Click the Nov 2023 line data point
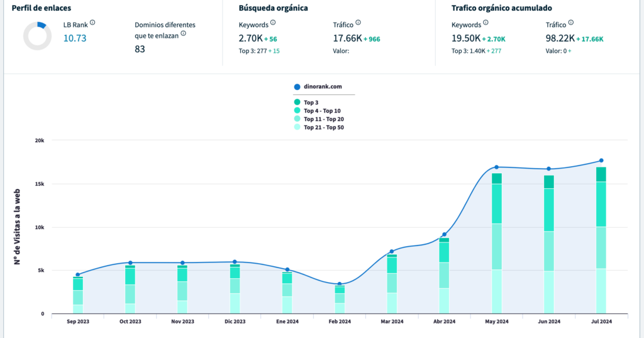 coord(183,262)
